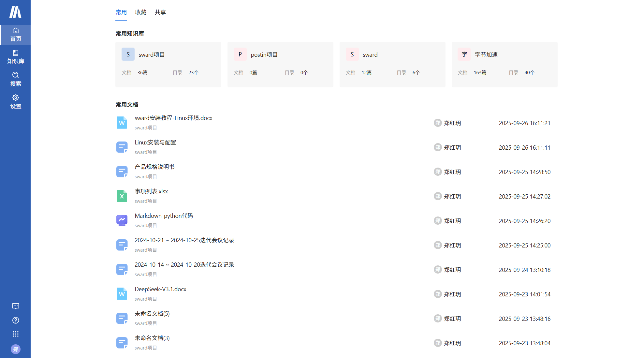
Task: Click the Excel icon for 事项列表.xlsx
Action: pyautogui.click(x=122, y=196)
